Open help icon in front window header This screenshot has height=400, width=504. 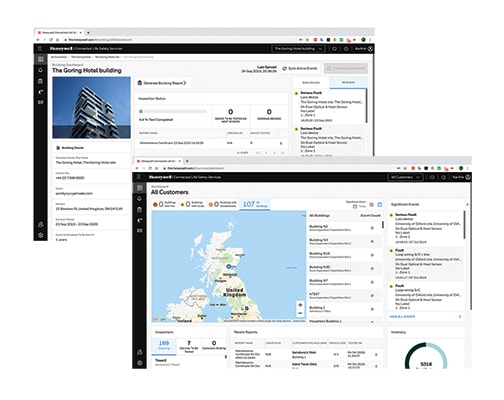pos(443,177)
